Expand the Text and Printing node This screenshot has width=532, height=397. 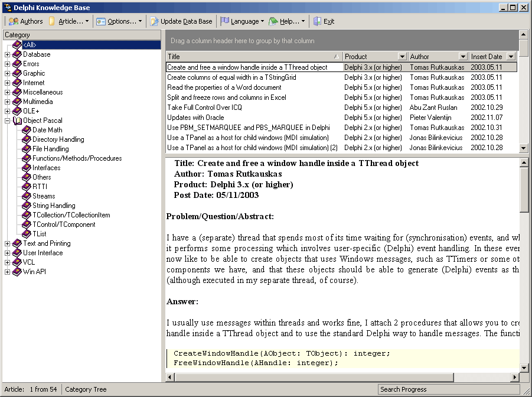coord(8,243)
